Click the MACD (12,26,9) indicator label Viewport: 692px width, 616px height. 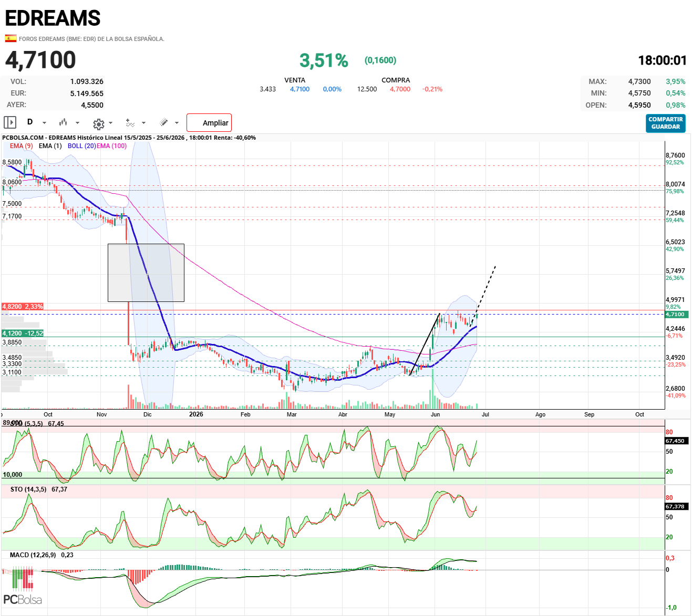pyautogui.click(x=33, y=555)
